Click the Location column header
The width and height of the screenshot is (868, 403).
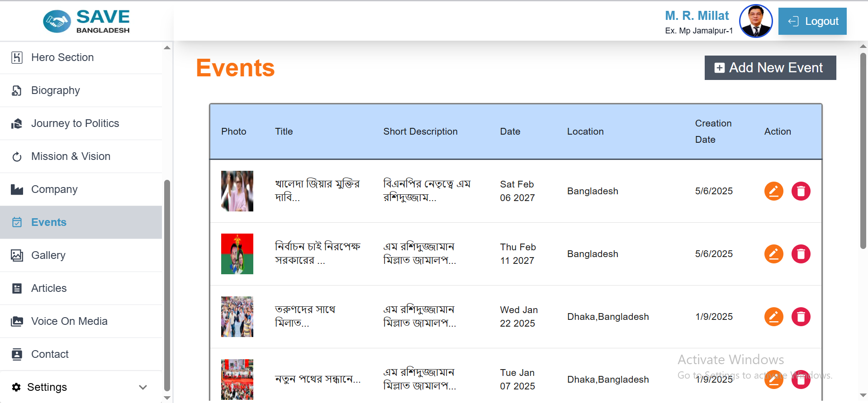[585, 131]
